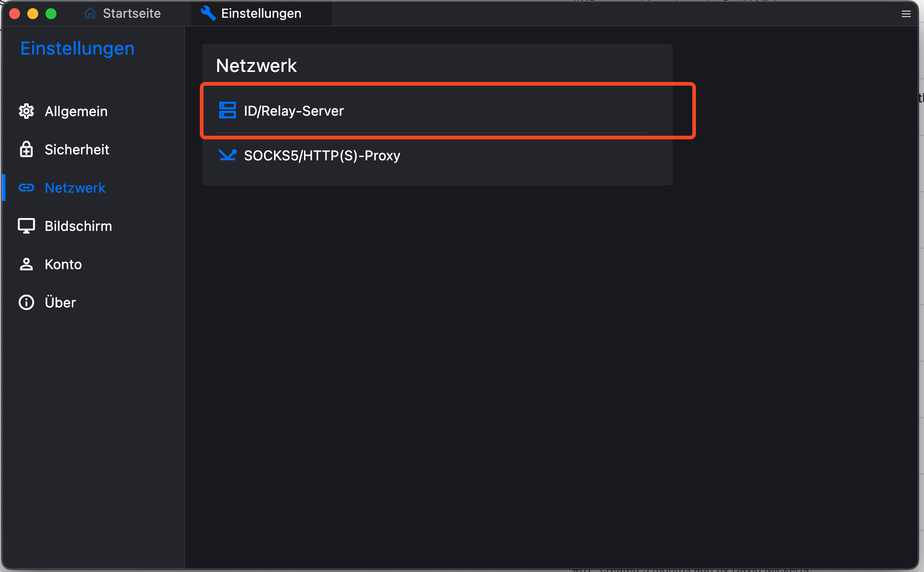
Task: Click the Über info icon
Action: pos(26,302)
